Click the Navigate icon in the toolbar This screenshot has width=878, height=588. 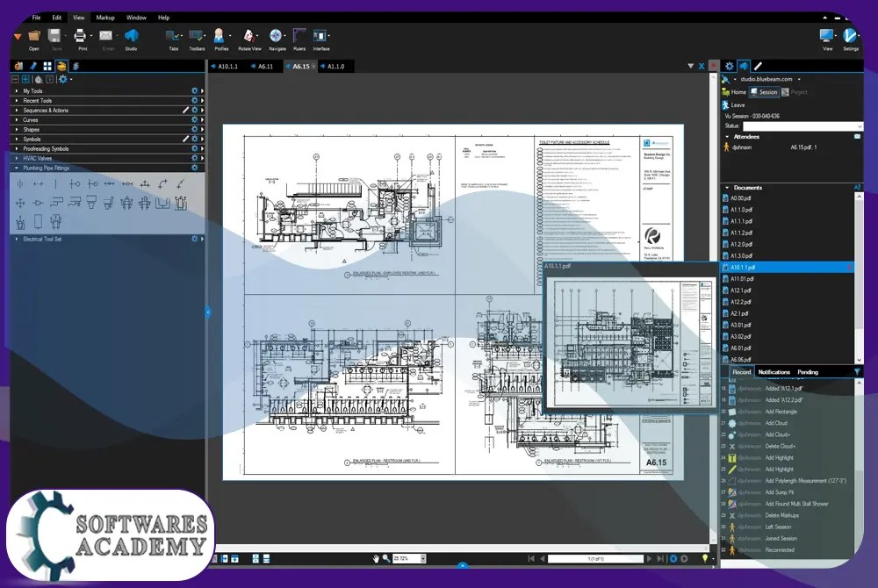pos(277,37)
